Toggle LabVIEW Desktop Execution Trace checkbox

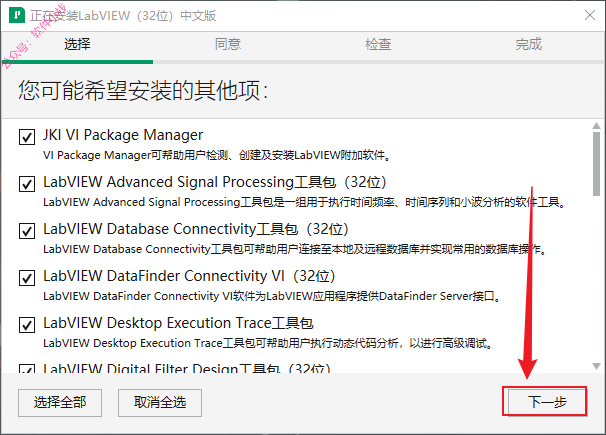pos(27,325)
